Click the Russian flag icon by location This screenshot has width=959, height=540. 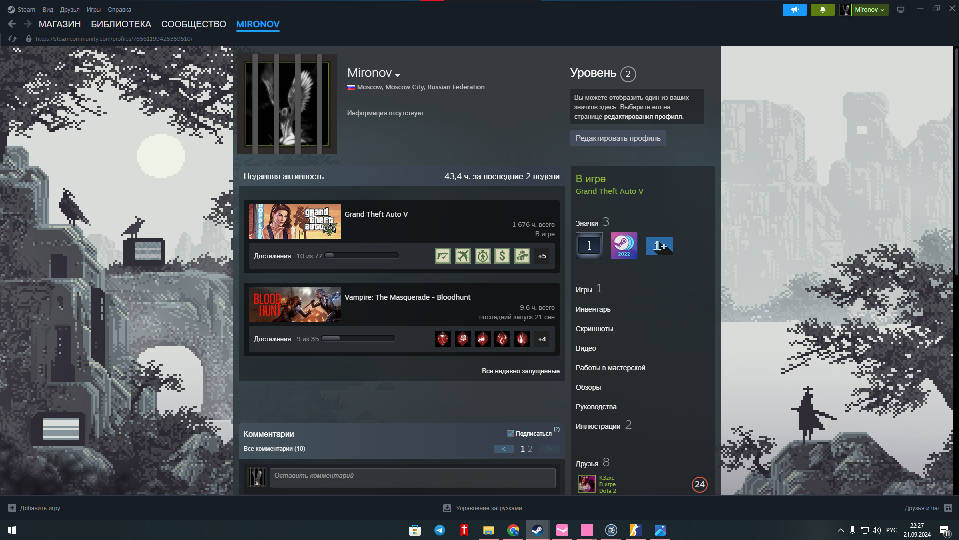pyautogui.click(x=351, y=87)
